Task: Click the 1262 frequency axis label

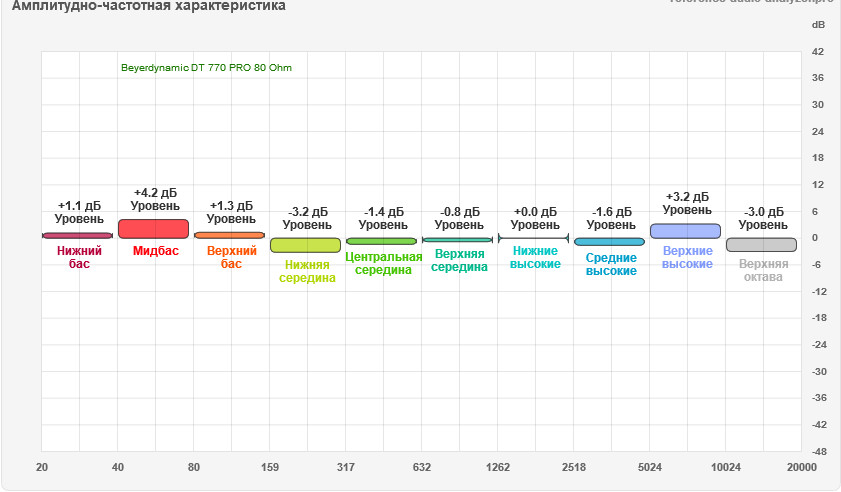Action: point(498,467)
